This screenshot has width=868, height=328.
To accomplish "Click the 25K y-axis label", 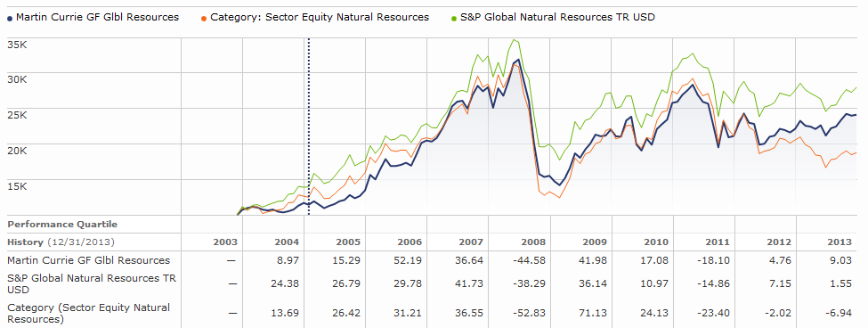I will pyautogui.click(x=17, y=115).
